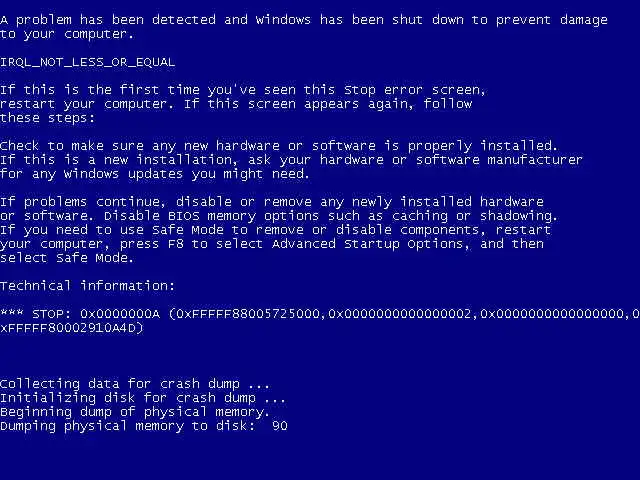Click 'for any Windows updates you might need' line
This screenshot has width=640, height=480.
click(155, 174)
